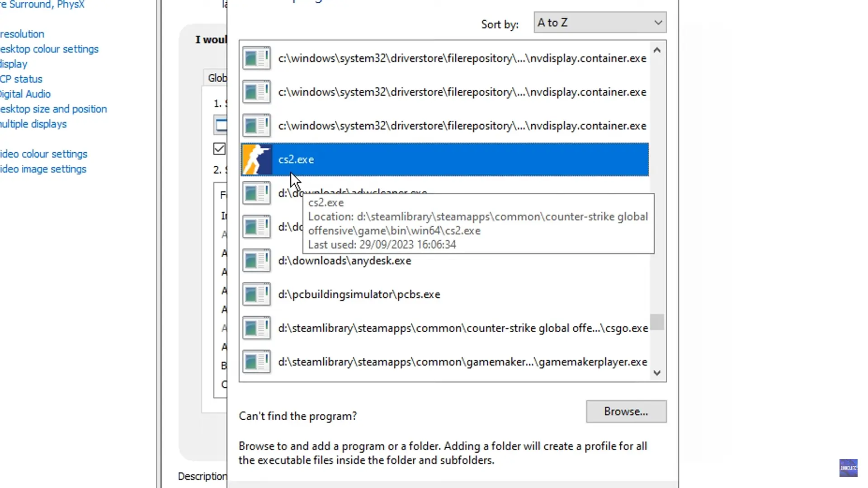
Task: Open multiple displays link in sidebar
Action: [33, 124]
